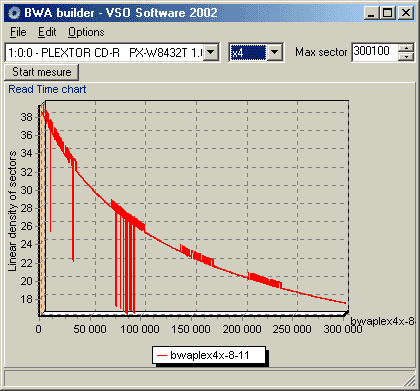Expand the PLEXTOR drive dropdown arrow

(x=211, y=52)
